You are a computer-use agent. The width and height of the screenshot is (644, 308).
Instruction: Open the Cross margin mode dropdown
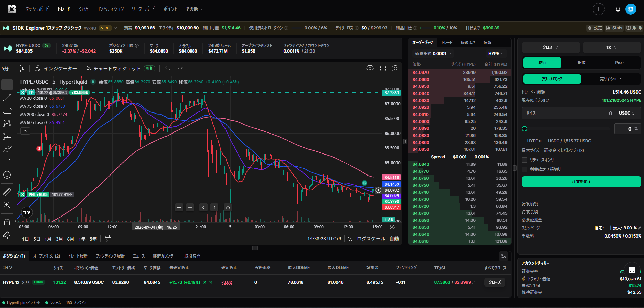click(551, 47)
